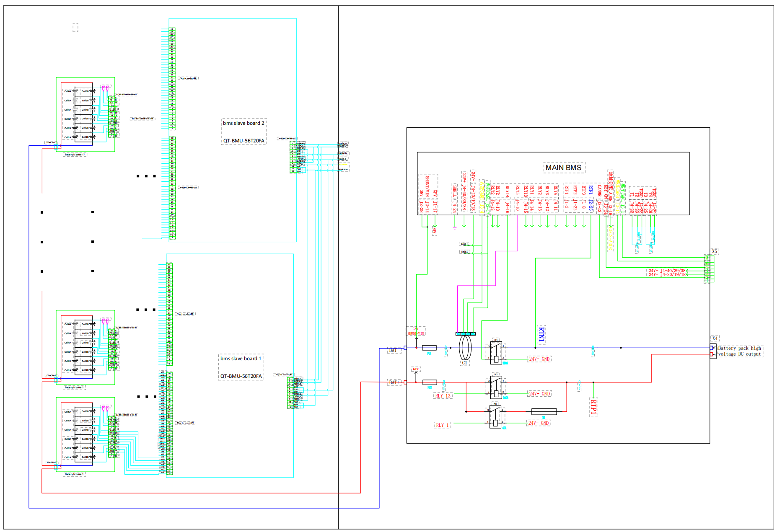
Task: Select the Battery Module 1 label
Action: 74,474
